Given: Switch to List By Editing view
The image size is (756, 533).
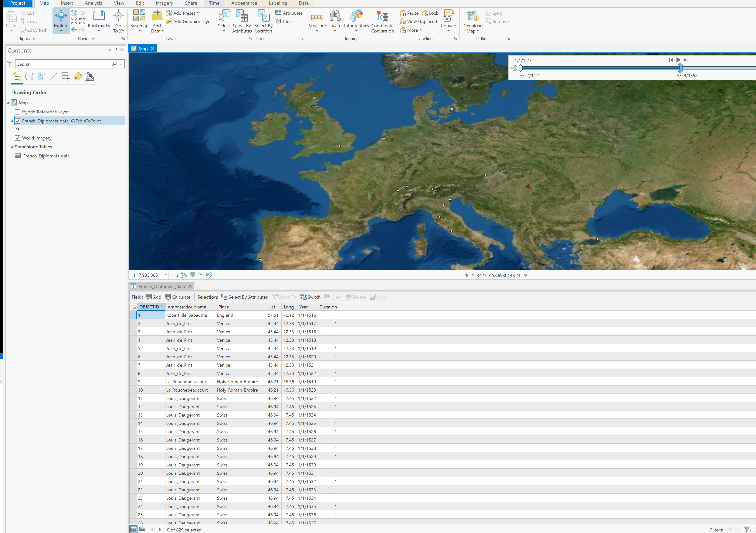Looking at the screenshot, I should pyautogui.click(x=53, y=77).
